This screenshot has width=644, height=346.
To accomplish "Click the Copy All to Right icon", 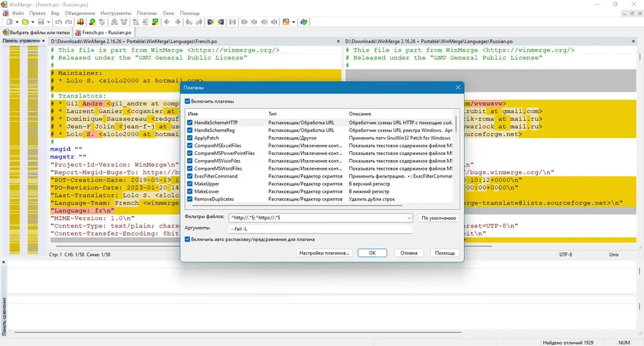I will point(211,22).
